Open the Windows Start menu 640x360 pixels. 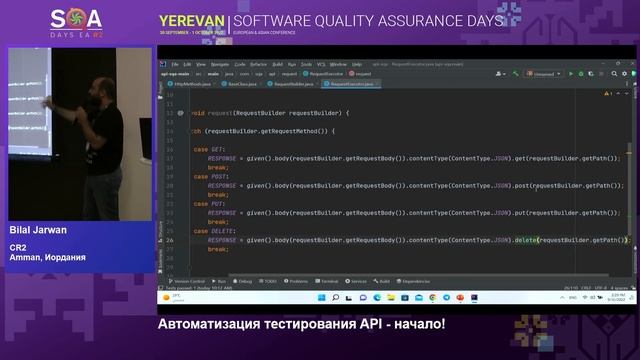pos(322,298)
